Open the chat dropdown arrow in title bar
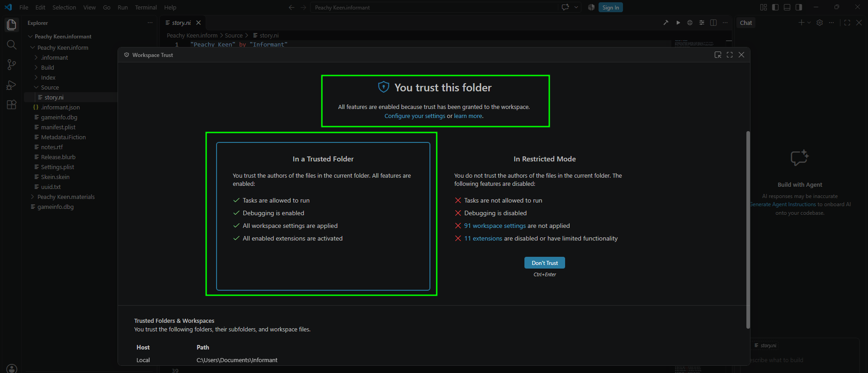 pyautogui.click(x=576, y=7)
